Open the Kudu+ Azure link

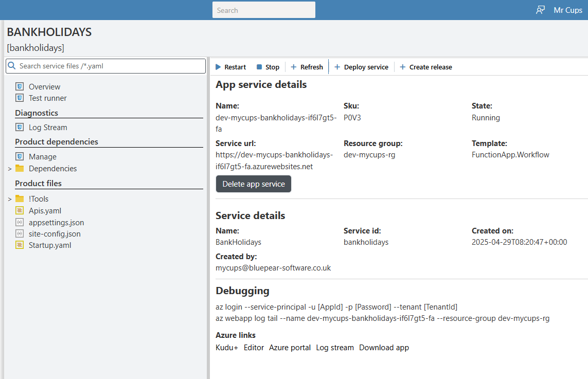(x=227, y=348)
